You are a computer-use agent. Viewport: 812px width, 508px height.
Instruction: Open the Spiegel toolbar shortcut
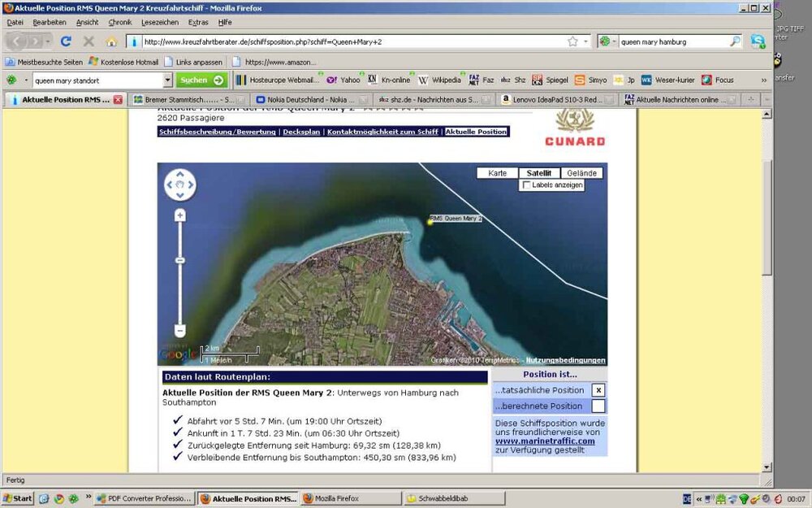tap(550, 80)
